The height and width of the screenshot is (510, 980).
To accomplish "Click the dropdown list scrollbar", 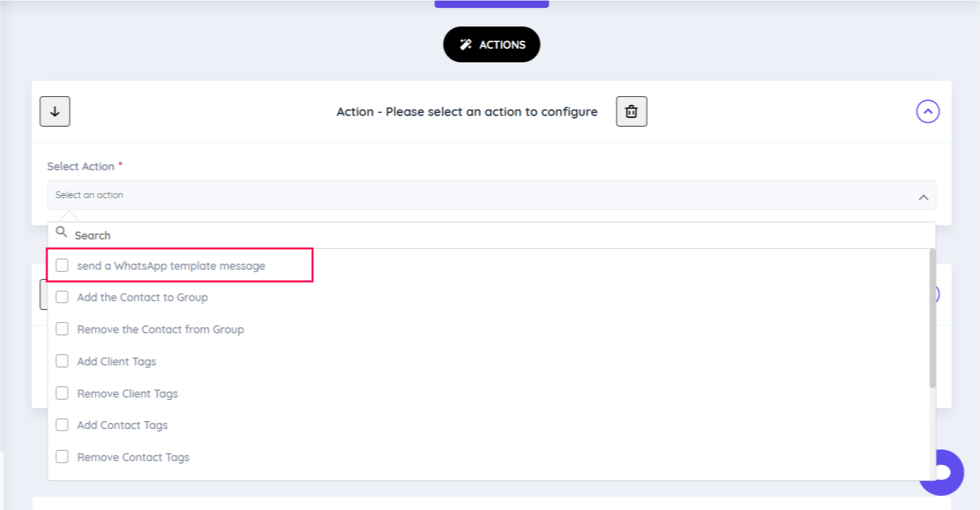I will coord(932,319).
